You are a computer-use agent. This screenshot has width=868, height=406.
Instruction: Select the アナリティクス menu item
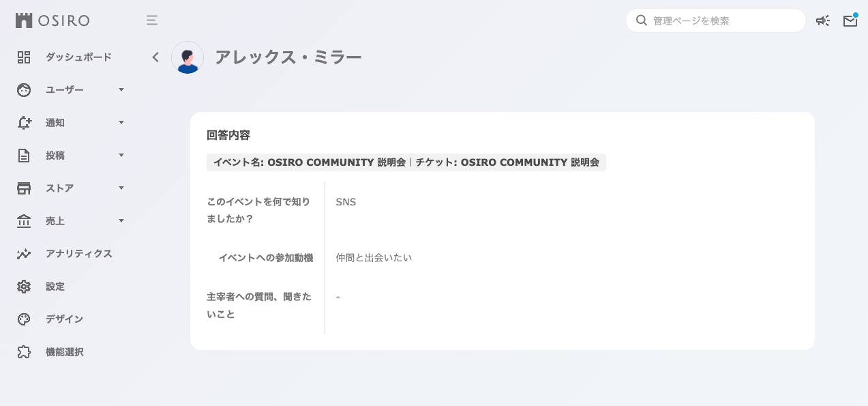point(79,254)
